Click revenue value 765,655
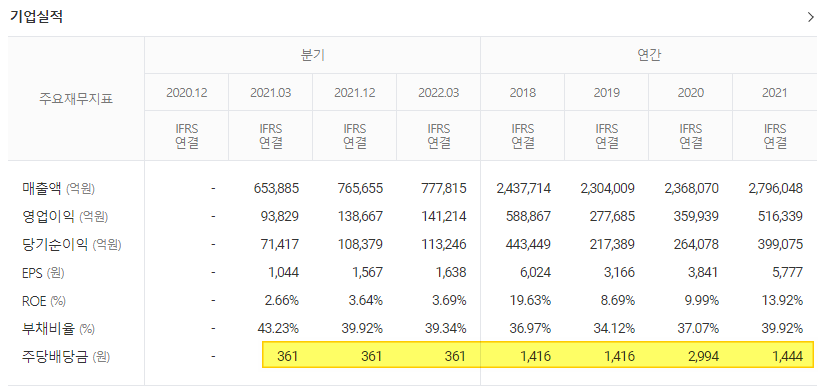 [x=359, y=188]
